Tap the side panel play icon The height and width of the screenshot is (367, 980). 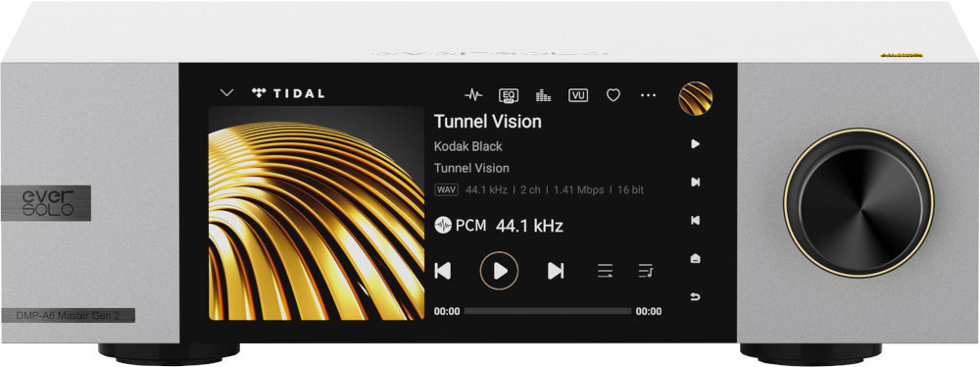(695, 144)
